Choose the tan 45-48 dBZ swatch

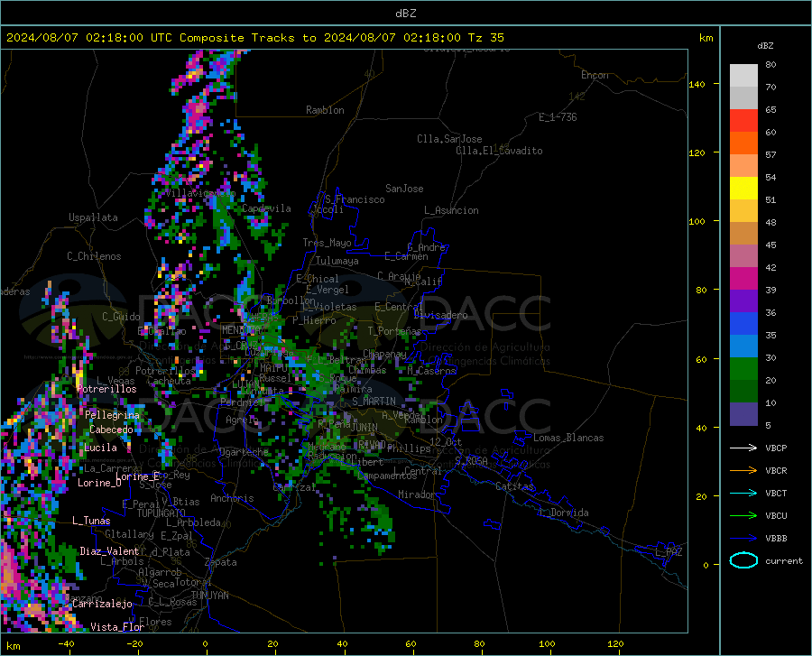click(743, 234)
